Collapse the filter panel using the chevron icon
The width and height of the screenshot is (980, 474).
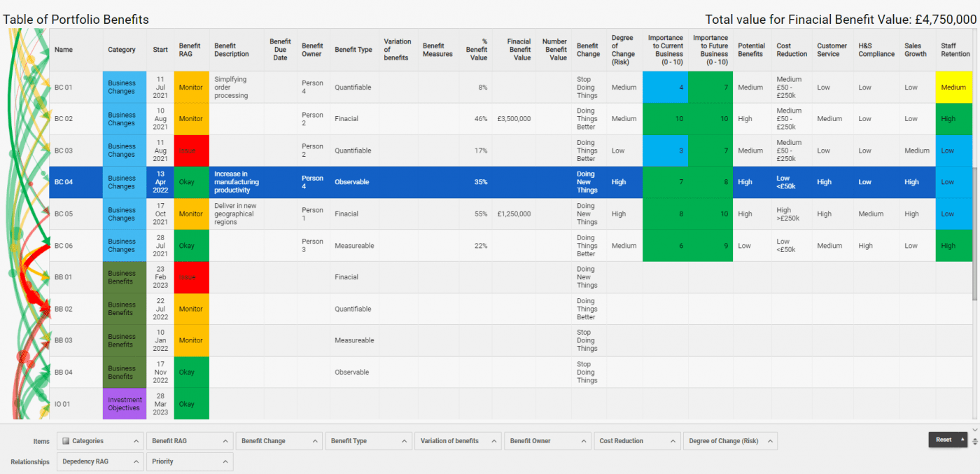[974, 430]
